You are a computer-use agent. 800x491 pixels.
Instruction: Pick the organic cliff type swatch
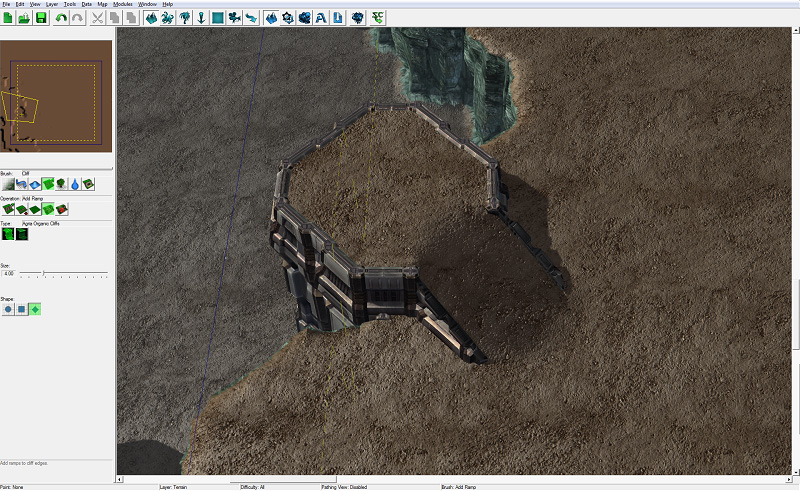click(x=8, y=234)
